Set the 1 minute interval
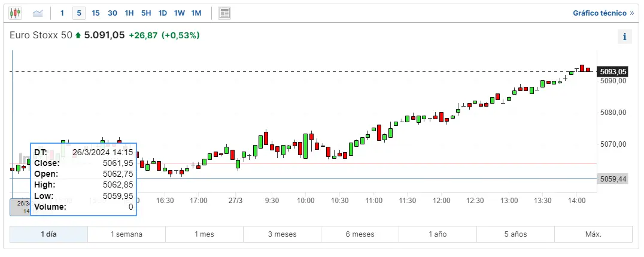This screenshot has height=257, width=644. tap(62, 13)
